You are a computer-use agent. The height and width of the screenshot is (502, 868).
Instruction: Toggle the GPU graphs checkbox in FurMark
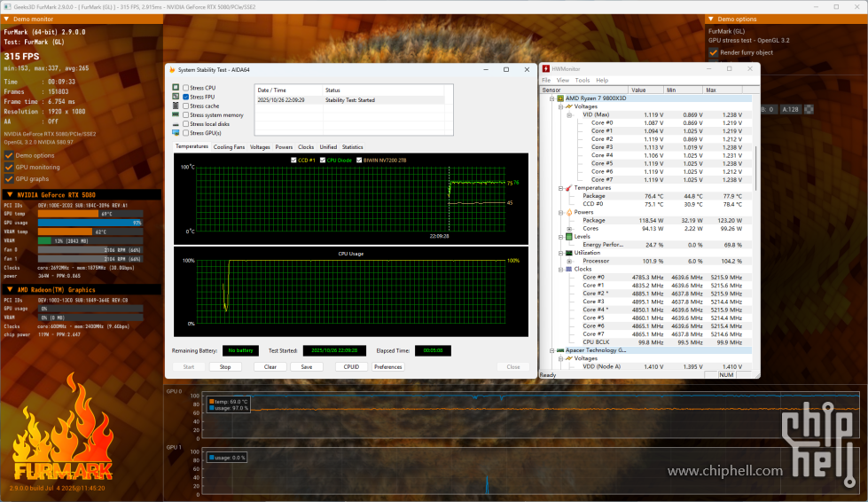9,178
